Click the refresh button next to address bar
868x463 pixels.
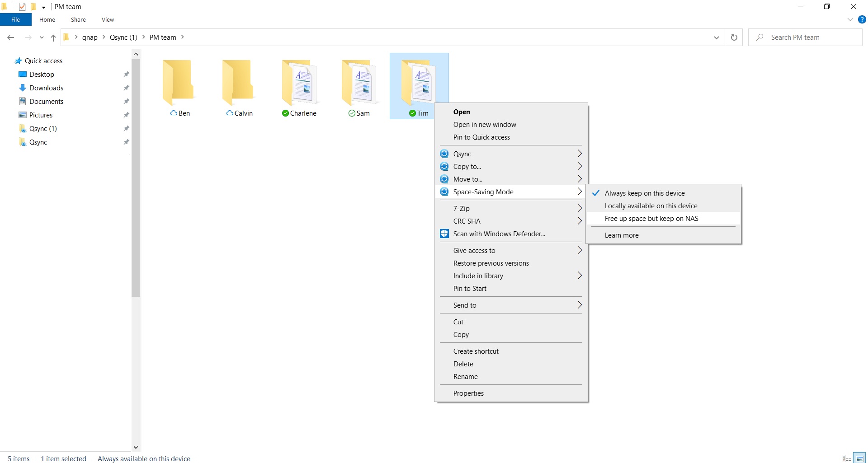(734, 37)
